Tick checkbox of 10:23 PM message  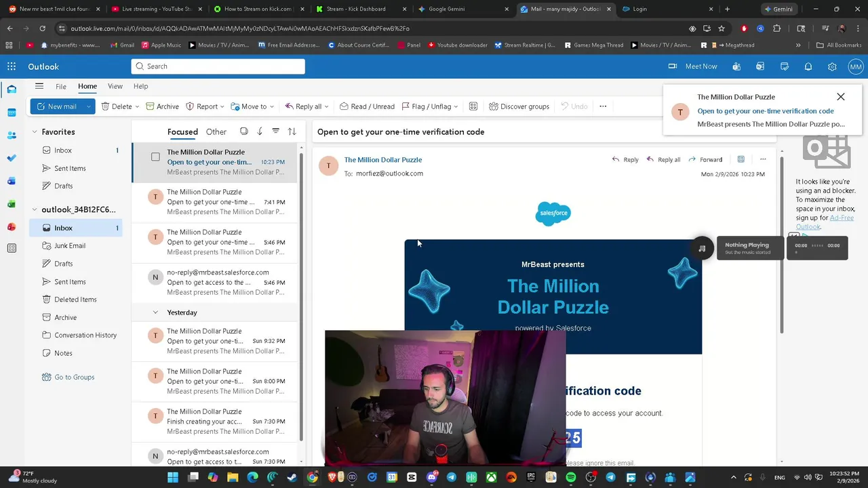tap(155, 157)
